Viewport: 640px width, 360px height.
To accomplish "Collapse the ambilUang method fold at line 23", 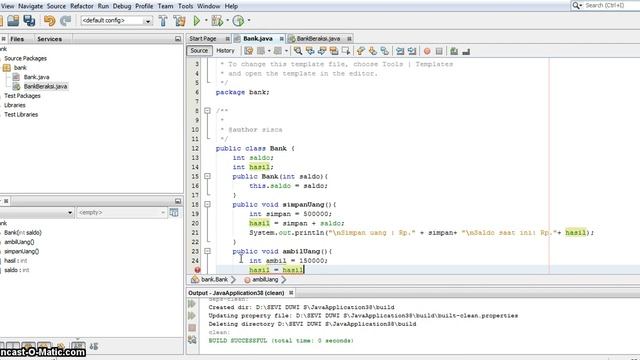I will (x=207, y=251).
